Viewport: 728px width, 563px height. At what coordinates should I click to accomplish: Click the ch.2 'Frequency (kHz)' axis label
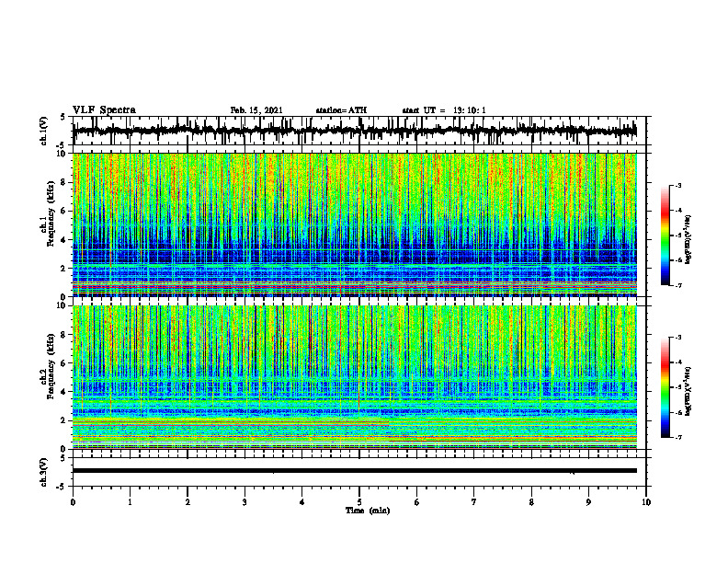point(51,366)
